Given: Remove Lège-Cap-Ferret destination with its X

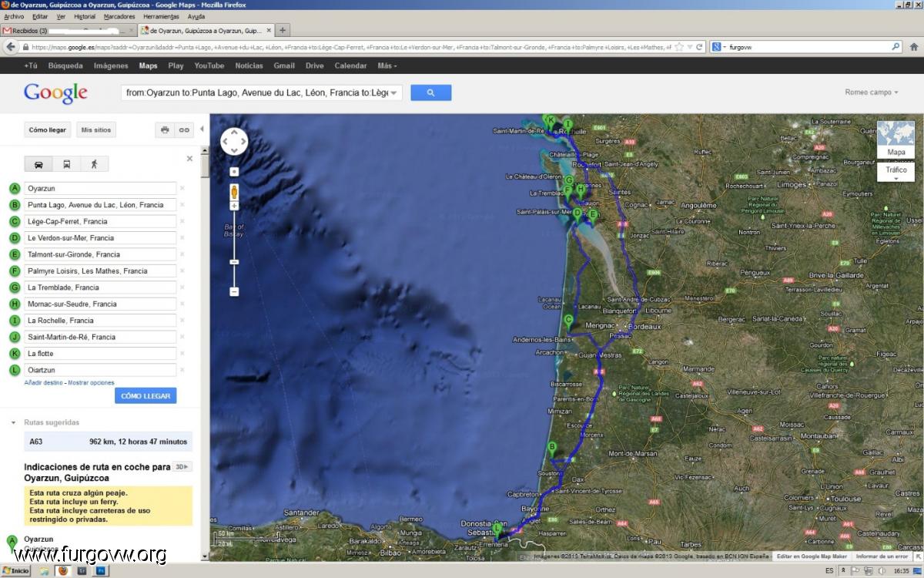Looking at the screenshot, I should pyautogui.click(x=182, y=221).
